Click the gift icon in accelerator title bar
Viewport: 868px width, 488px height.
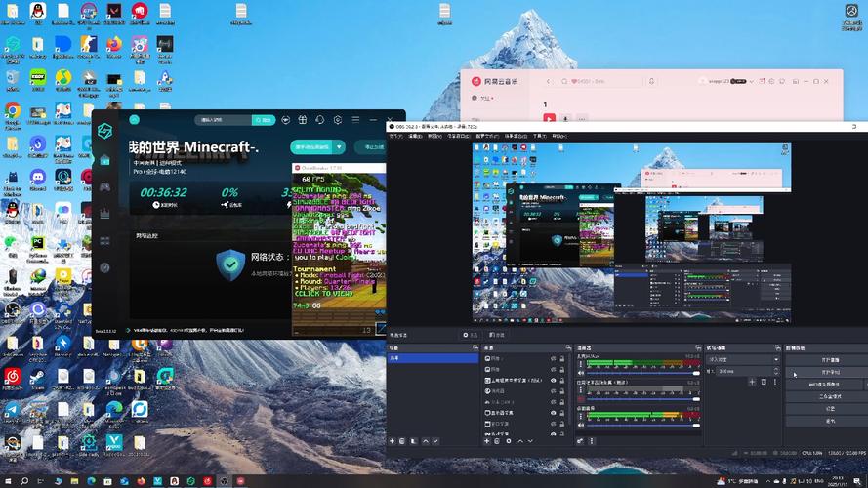point(303,119)
